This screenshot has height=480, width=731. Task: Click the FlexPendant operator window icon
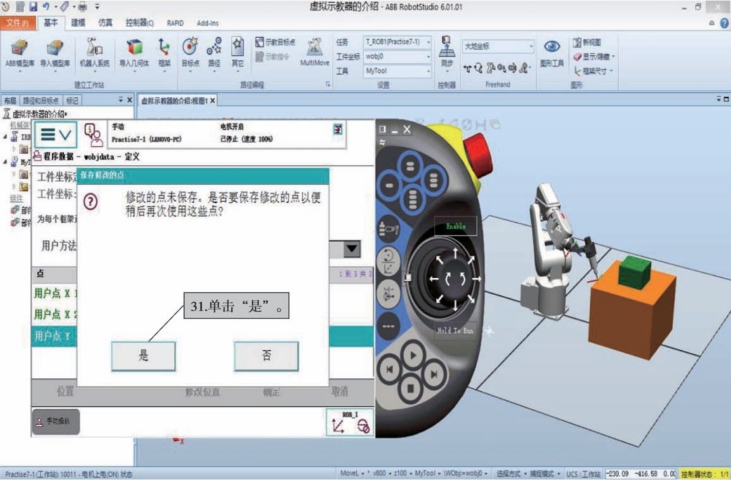point(93,135)
